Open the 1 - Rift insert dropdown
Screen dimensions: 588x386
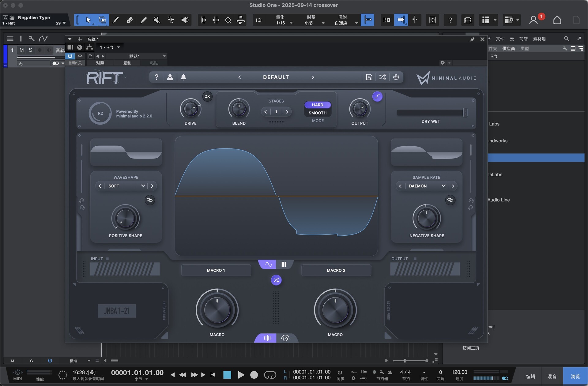coord(110,47)
